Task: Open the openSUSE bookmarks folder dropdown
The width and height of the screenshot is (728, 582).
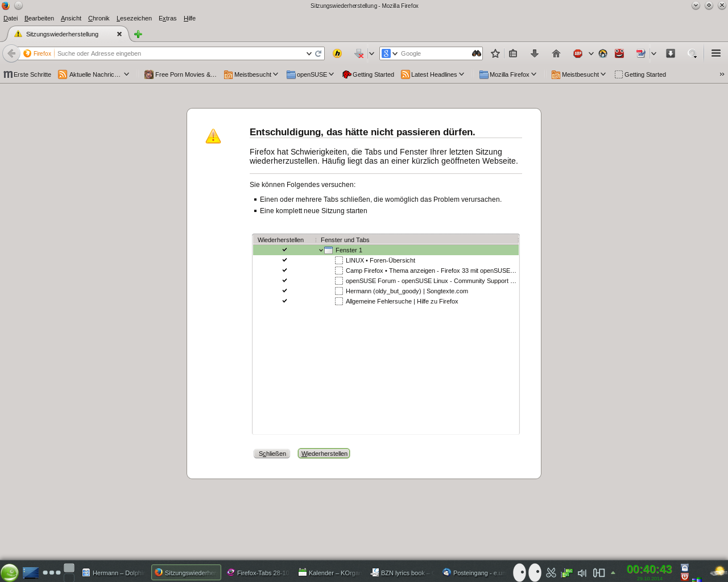Action: (x=311, y=74)
